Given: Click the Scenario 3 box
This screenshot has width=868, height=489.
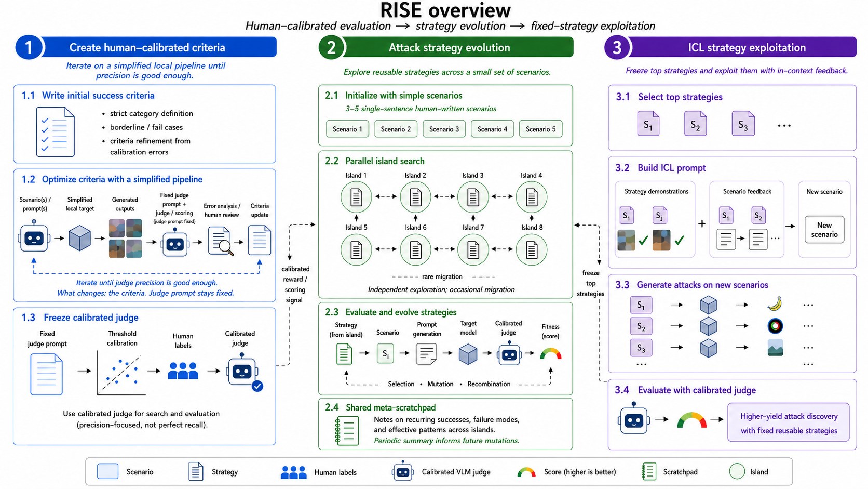Looking at the screenshot, I should tap(444, 129).
